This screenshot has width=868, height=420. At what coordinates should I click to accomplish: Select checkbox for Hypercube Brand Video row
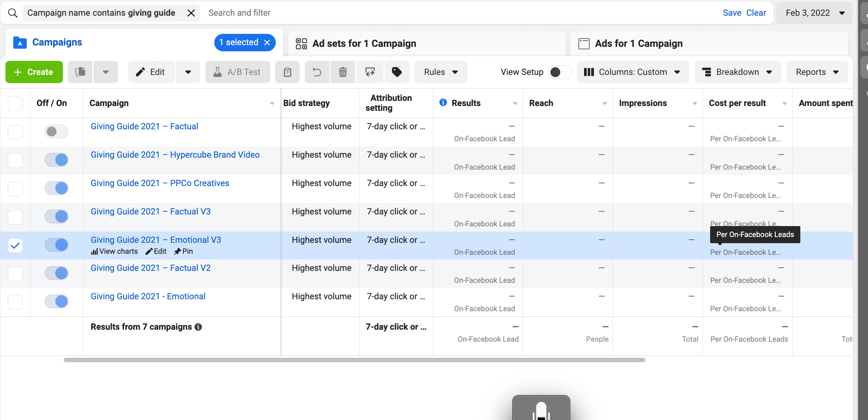15,160
